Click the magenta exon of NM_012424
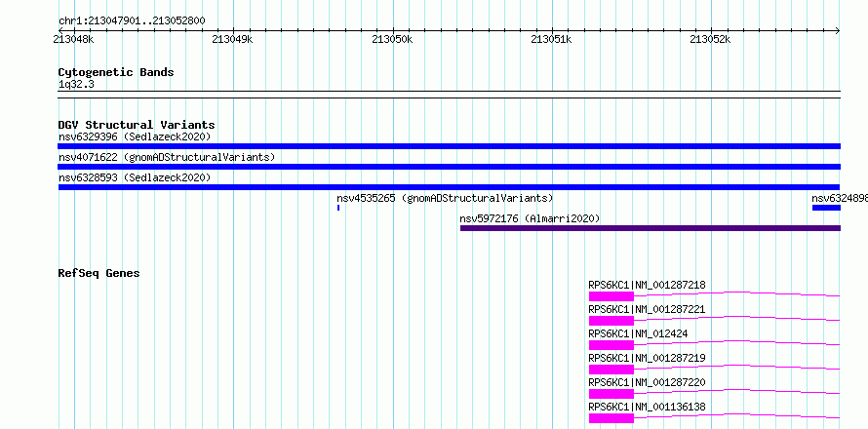Viewport: 868px width, 429px height. (612, 345)
